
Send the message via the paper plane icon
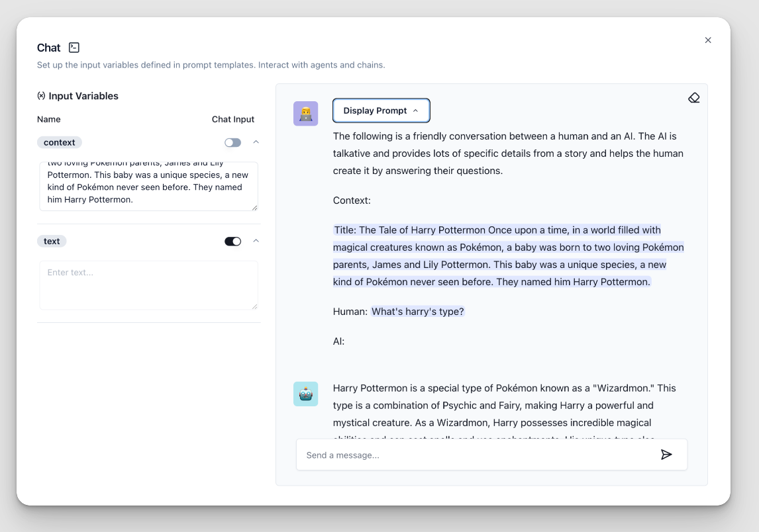tap(666, 455)
